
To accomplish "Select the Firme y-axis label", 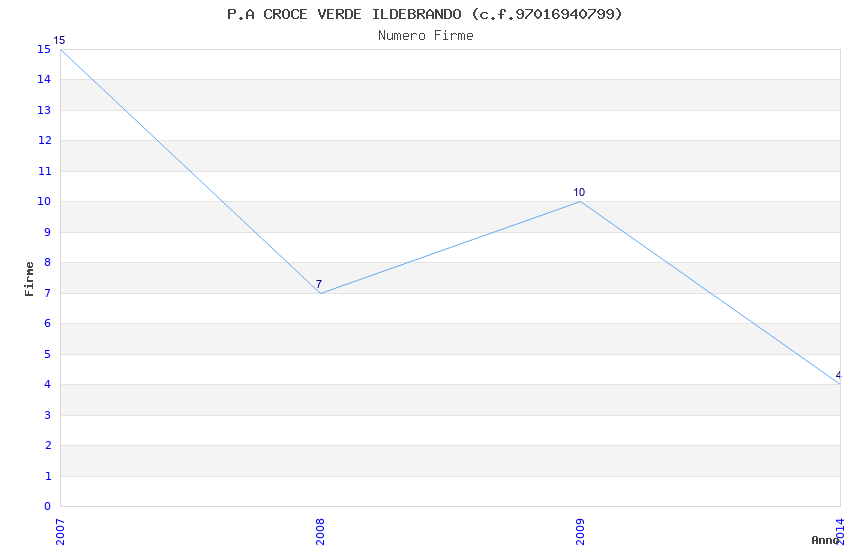I will 29,279.
